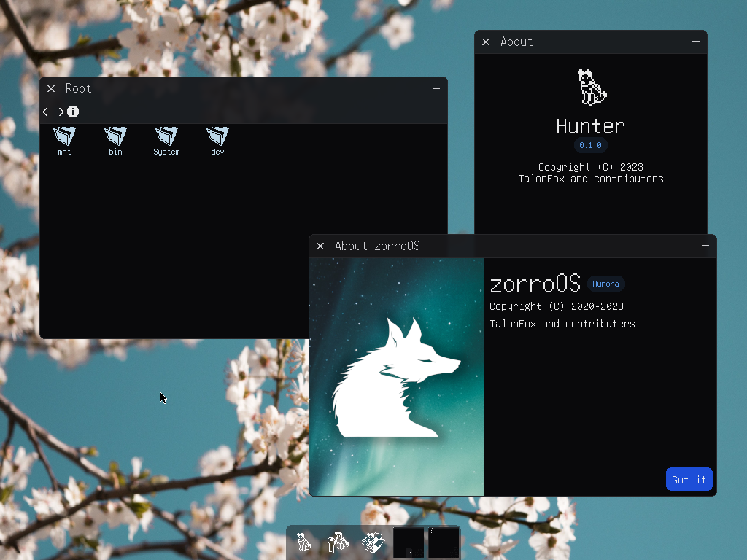Viewport: 747px width, 560px height.
Task: Go forward using the right arrow in Root
Action: pyautogui.click(x=60, y=112)
